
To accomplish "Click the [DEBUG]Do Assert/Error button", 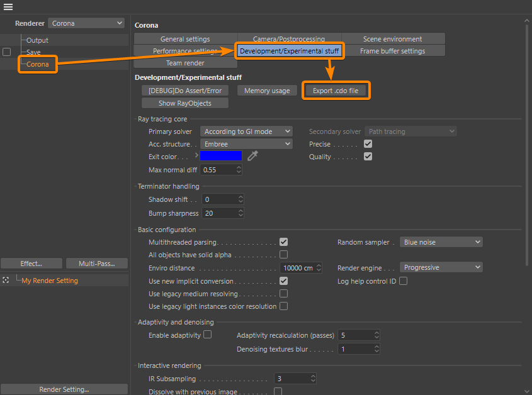I will (x=185, y=91).
